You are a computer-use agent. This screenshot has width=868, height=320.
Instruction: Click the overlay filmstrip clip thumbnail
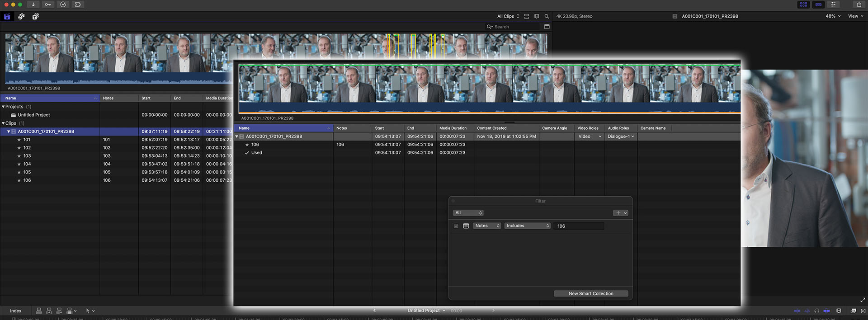pos(490,89)
